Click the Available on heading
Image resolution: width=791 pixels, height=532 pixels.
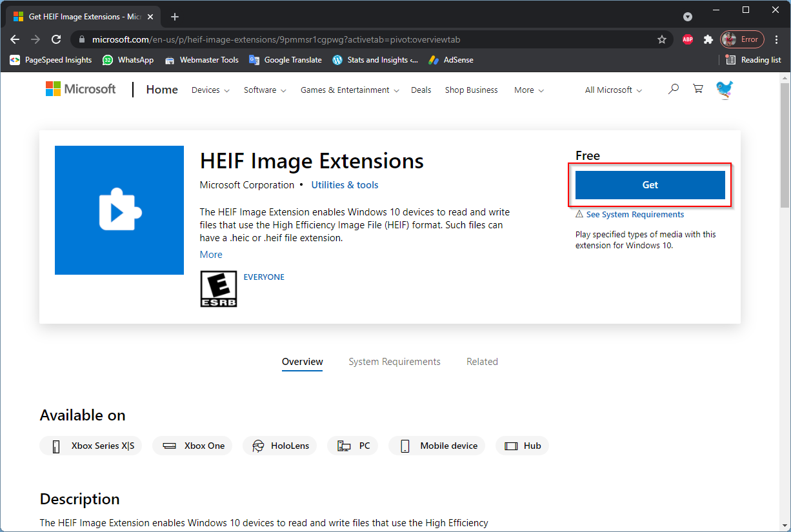(x=83, y=415)
